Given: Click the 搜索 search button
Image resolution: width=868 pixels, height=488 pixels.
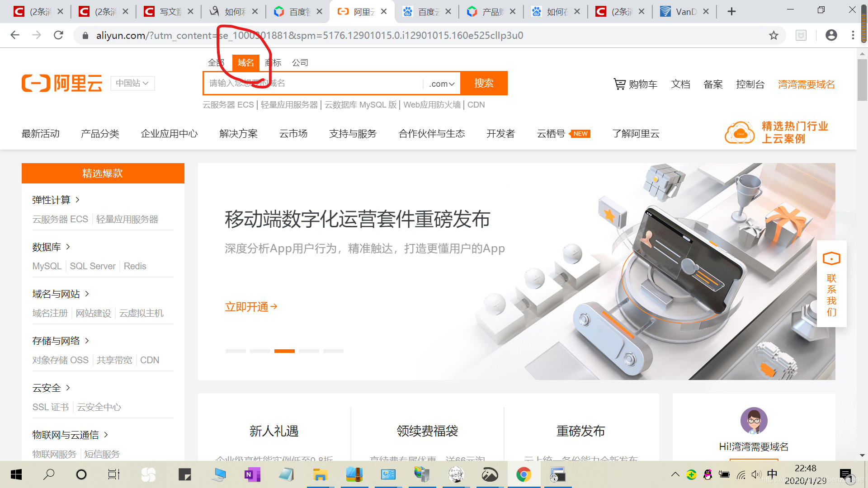Looking at the screenshot, I should tap(484, 83).
